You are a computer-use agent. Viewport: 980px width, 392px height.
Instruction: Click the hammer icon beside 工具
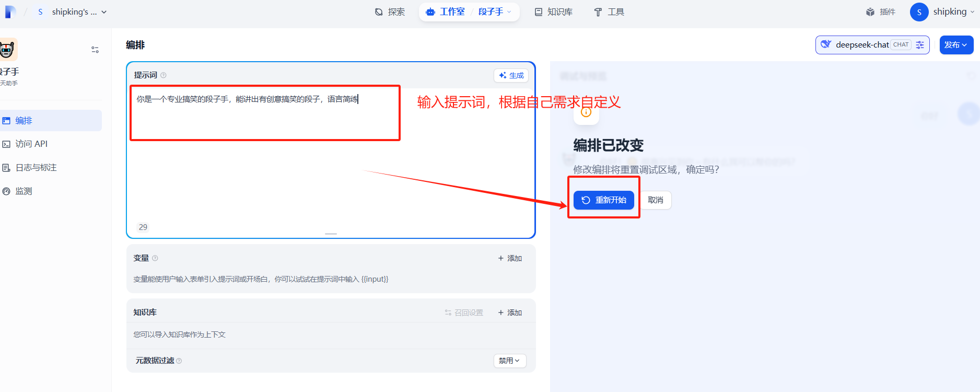[598, 12]
